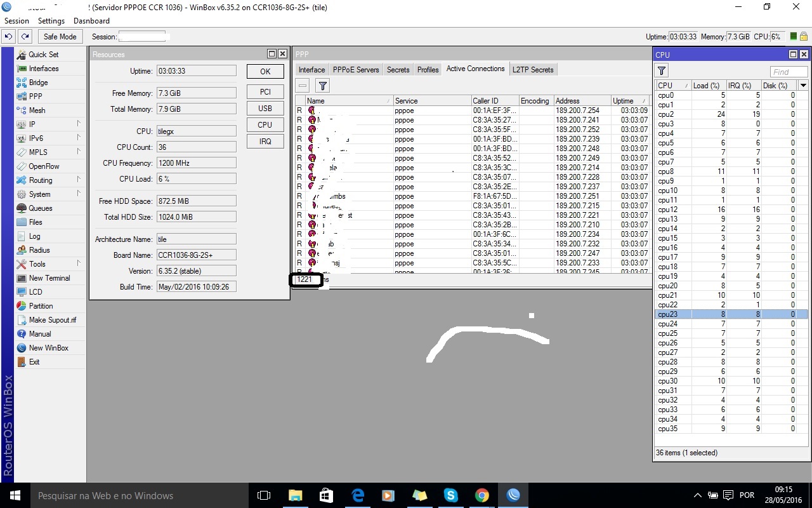The height and width of the screenshot is (508, 812).
Task: Expand the Routing submenu in the sidebar
Action: (79, 180)
